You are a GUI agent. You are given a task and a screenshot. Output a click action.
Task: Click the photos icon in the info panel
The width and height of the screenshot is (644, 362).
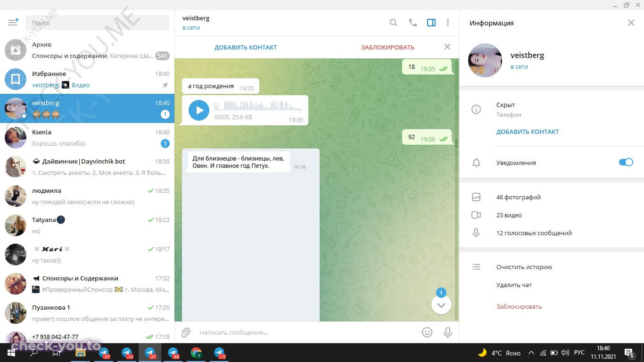tap(476, 197)
